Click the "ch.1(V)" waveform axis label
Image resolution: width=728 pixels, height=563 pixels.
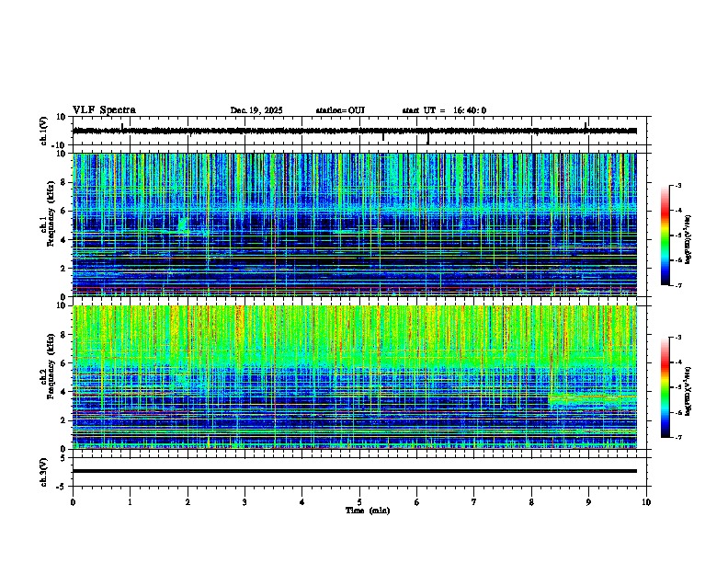pos(44,131)
